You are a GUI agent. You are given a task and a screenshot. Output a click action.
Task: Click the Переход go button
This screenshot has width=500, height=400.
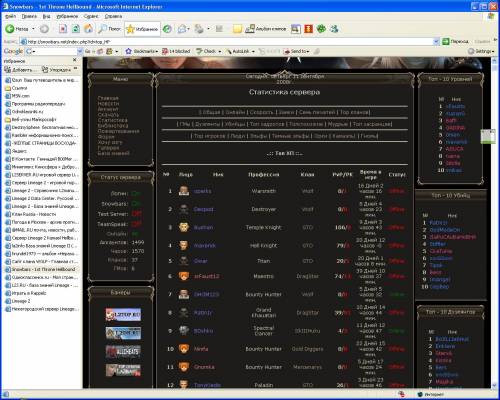tap(455, 41)
